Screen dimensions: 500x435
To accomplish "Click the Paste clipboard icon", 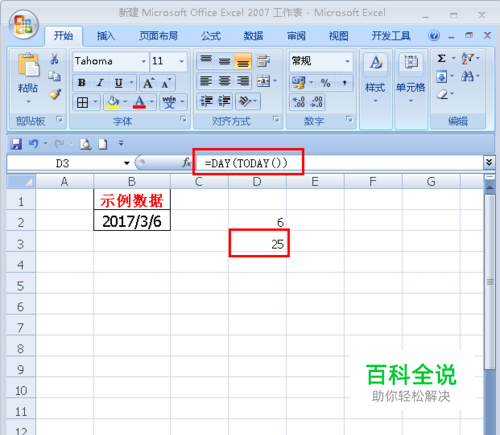I will tap(28, 65).
